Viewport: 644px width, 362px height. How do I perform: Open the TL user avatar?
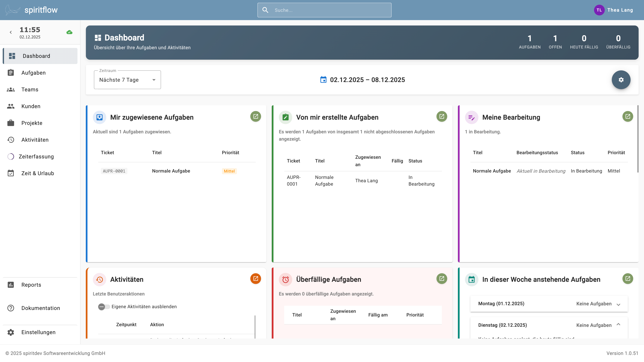click(599, 10)
